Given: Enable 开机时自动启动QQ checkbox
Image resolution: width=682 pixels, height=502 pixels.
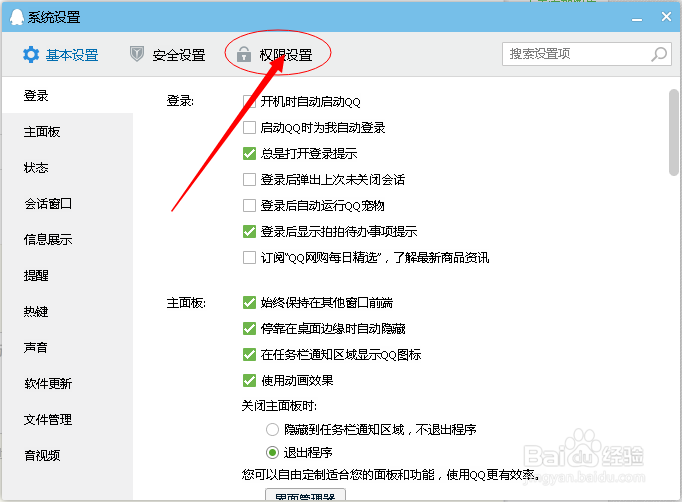Looking at the screenshot, I should point(249,102).
